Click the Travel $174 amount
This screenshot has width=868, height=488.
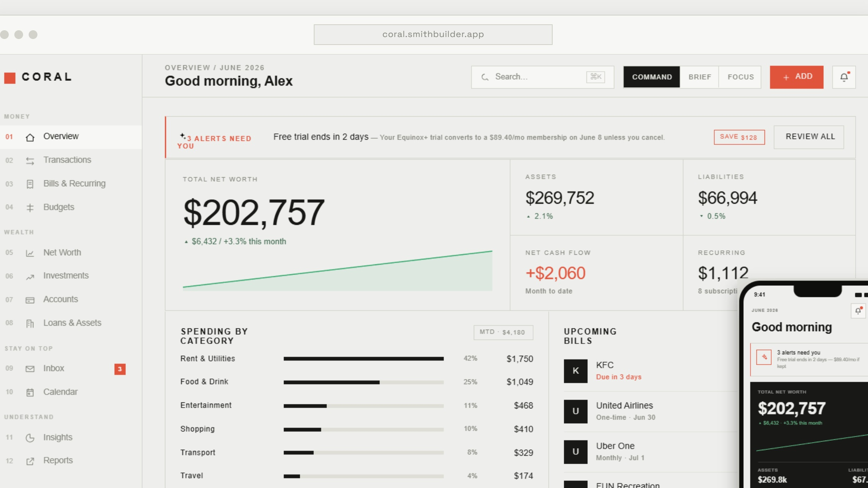pos(523,476)
